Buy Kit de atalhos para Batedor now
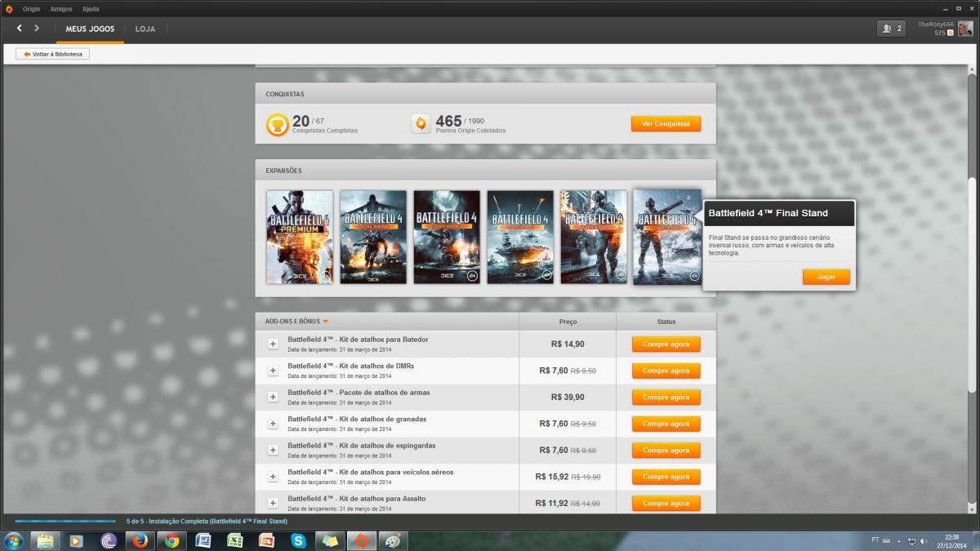Viewport: 980px width, 551px height. pos(666,344)
